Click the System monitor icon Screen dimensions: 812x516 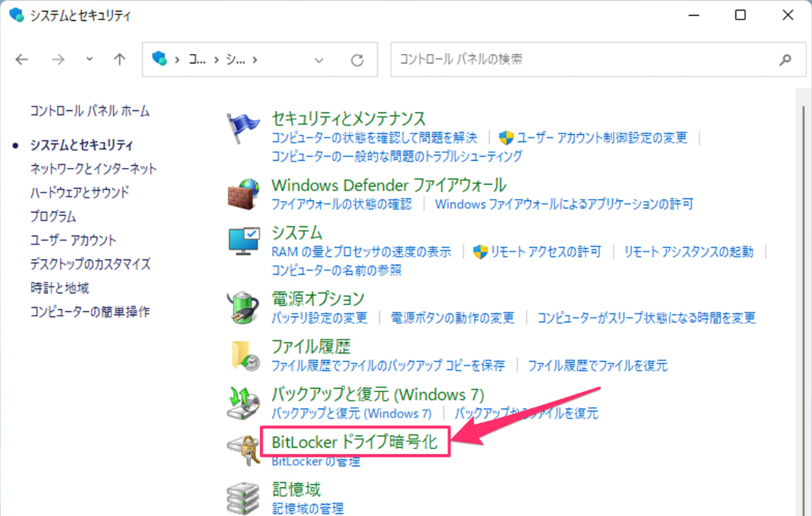pos(244,240)
